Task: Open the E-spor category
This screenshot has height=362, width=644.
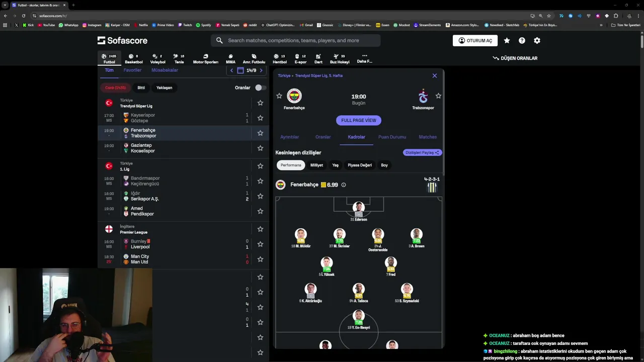Action: click(300, 59)
